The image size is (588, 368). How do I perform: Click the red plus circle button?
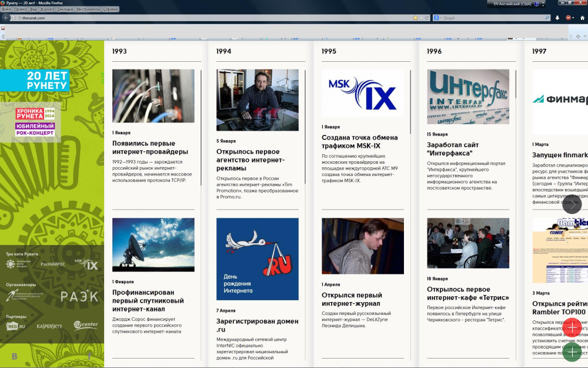(572, 327)
